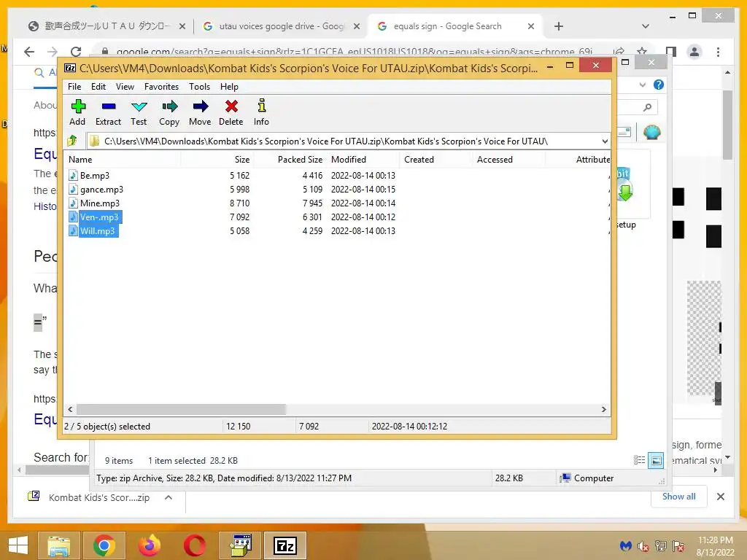Go up one folder level icon

click(72, 141)
